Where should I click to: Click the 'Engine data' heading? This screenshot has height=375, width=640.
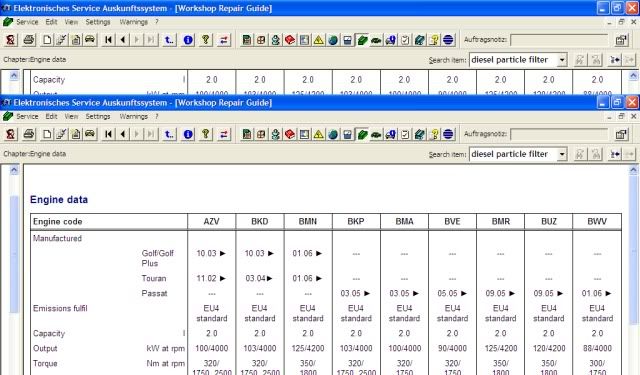pos(59,200)
